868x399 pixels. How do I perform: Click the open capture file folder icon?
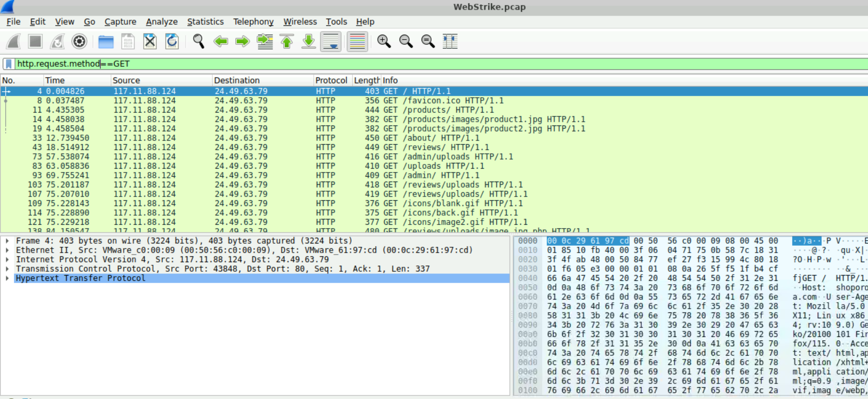tap(106, 42)
